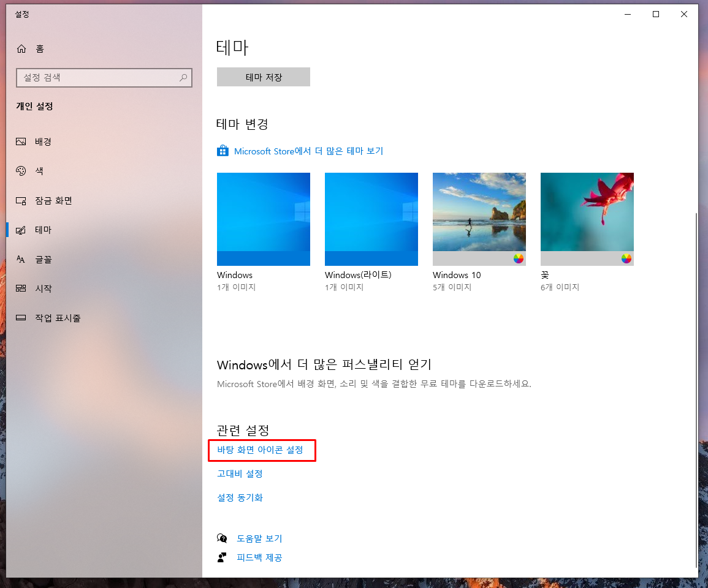Click the vertical scrollbar of settings page
Image resolution: width=708 pixels, height=588 pixels.
[x=697, y=390]
